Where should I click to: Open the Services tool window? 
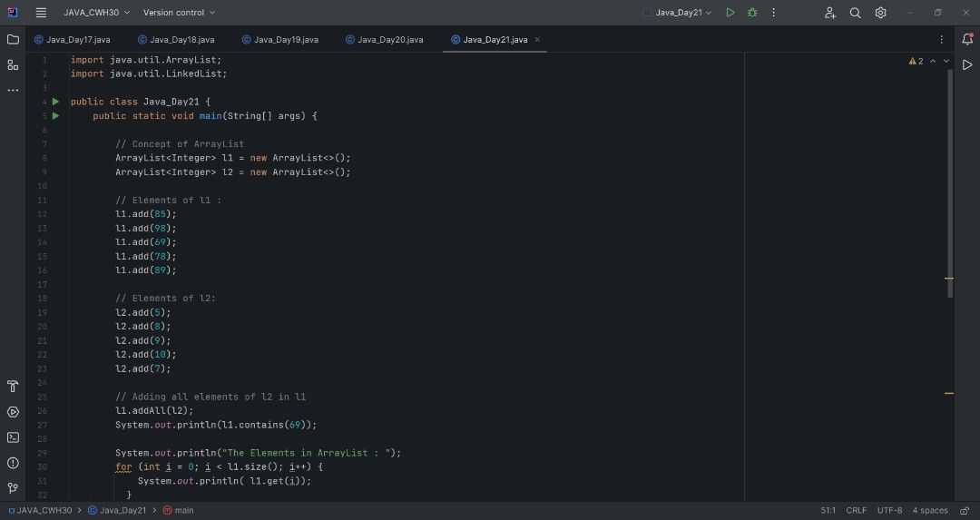click(x=13, y=412)
